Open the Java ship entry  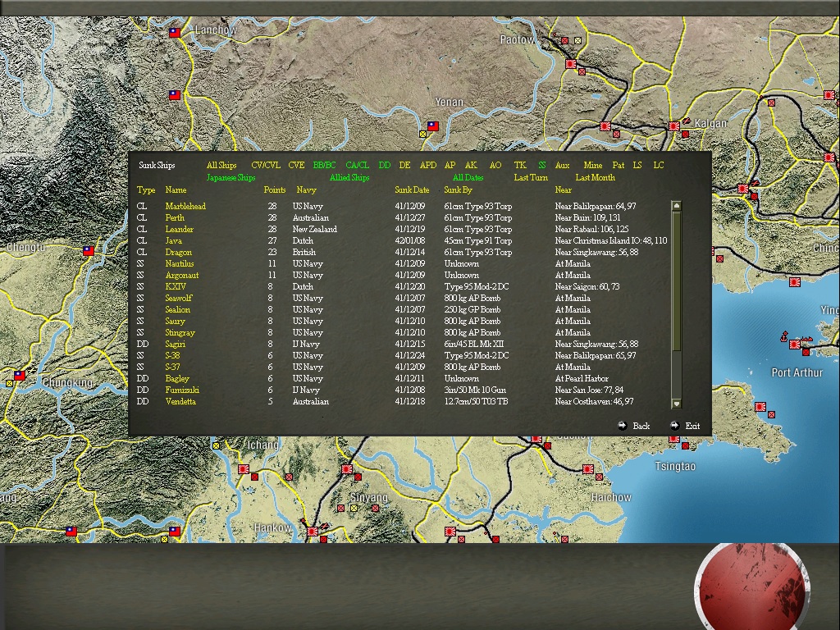pyautogui.click(x=174, y=240)
